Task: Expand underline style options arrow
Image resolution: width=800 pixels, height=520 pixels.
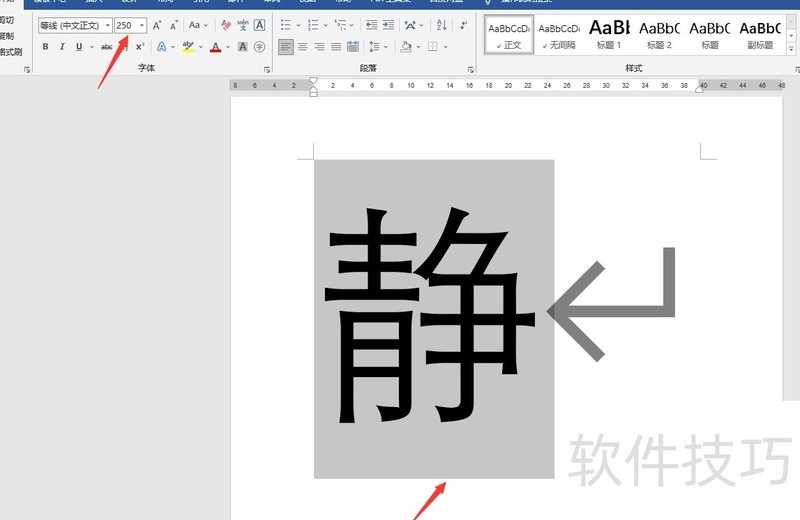Action: (x=92, y=47)
